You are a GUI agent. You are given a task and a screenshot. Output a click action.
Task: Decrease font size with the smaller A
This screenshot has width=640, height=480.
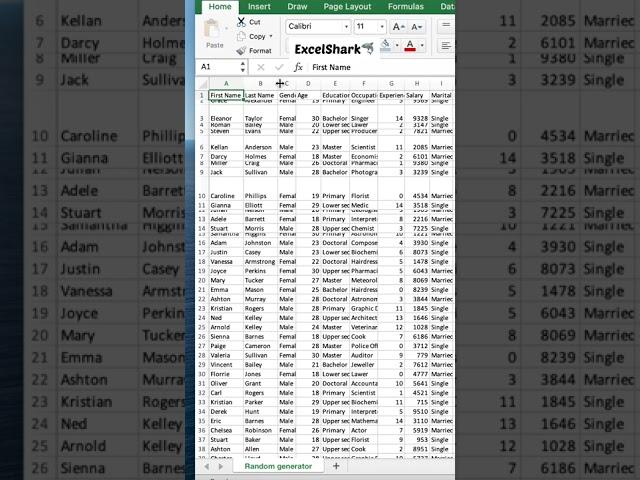416,27
